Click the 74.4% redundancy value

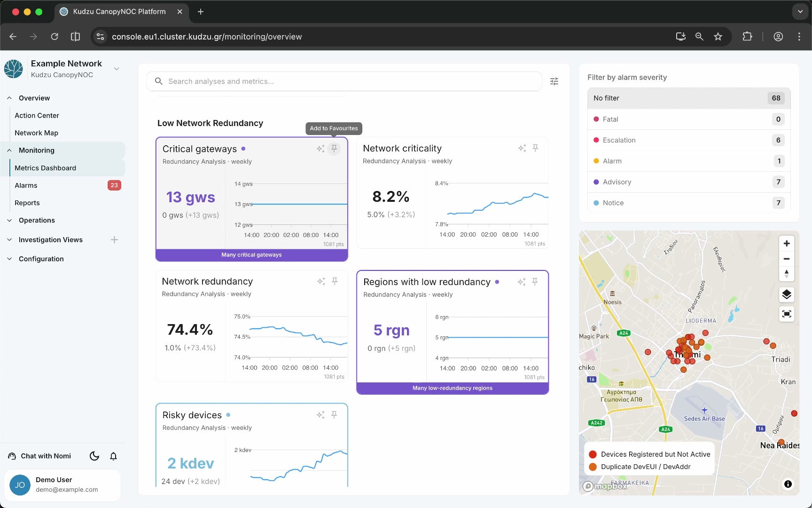tap(190, 330)
